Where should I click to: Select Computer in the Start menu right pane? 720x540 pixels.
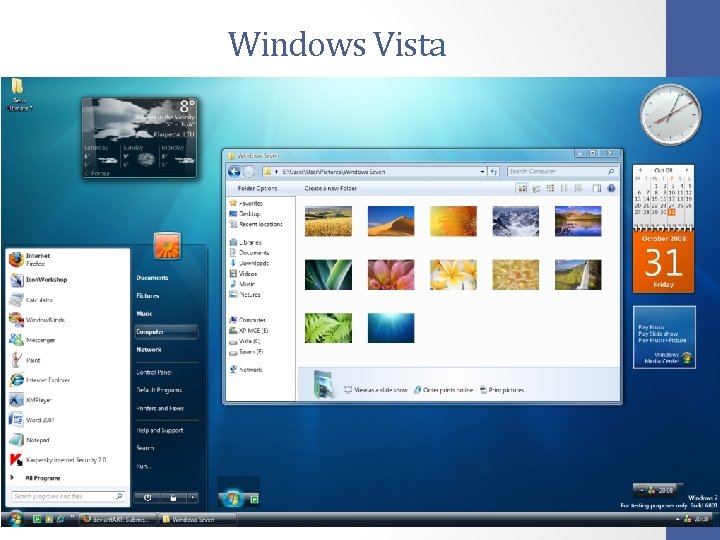167,332
